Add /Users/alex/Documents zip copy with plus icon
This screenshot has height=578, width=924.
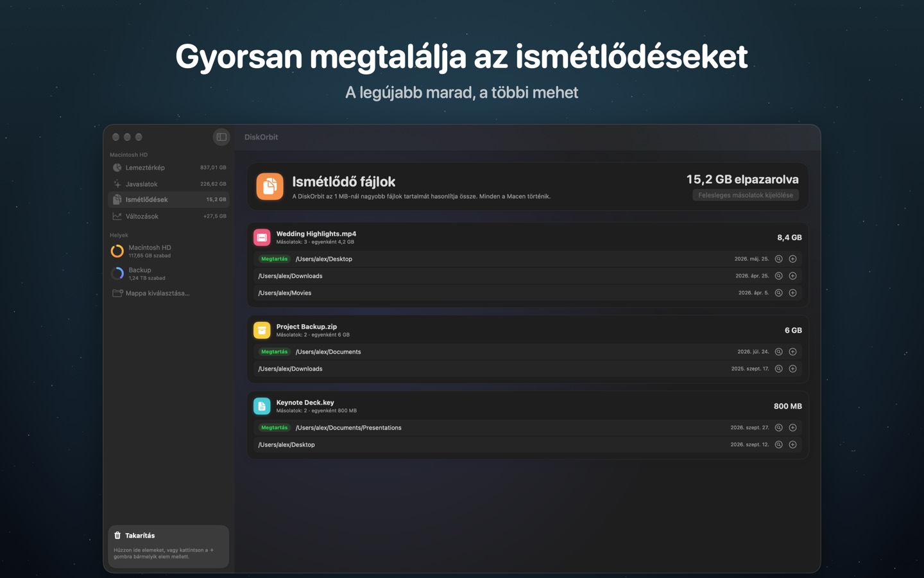click(x=792, y=352)
